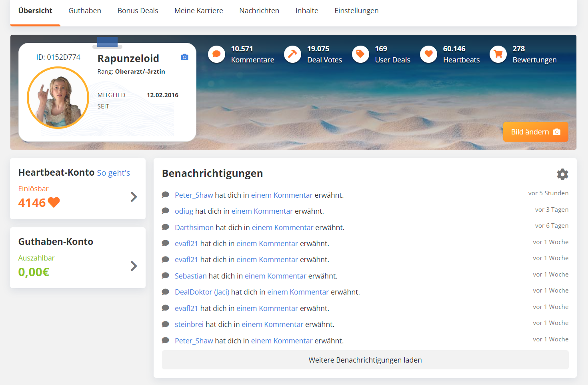Screen dimensions: 588x385
Task: Click the 4146 Einlösbar heartbeat value
Action: click(32, 203)
